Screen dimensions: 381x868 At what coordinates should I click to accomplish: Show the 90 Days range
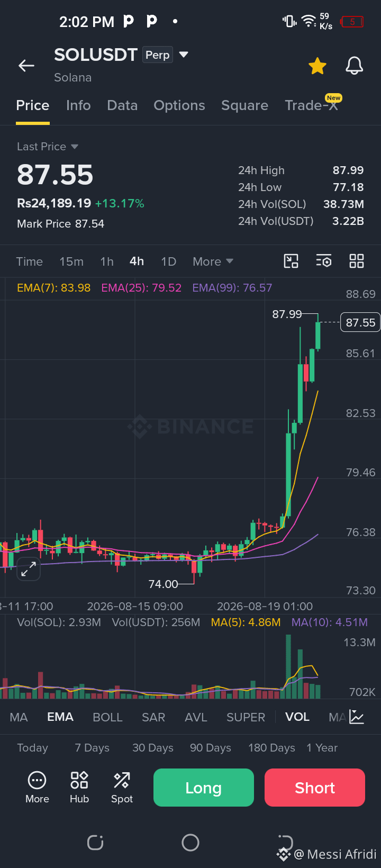point(211,748)
